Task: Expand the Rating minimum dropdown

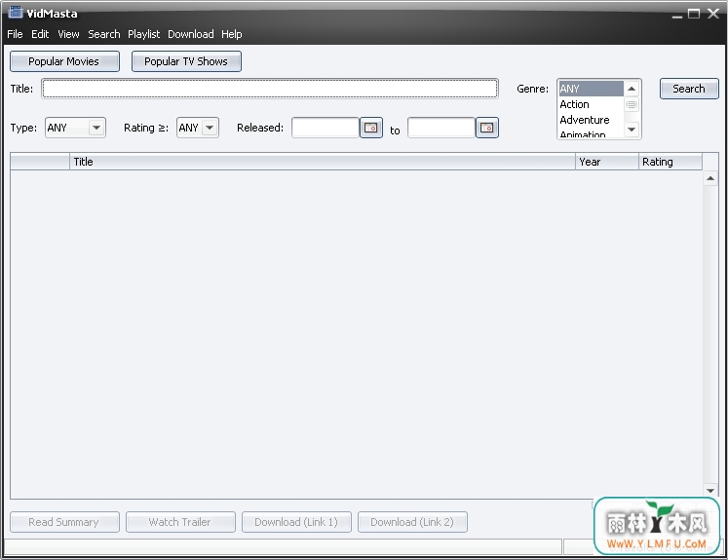Action: pos(210,128)
